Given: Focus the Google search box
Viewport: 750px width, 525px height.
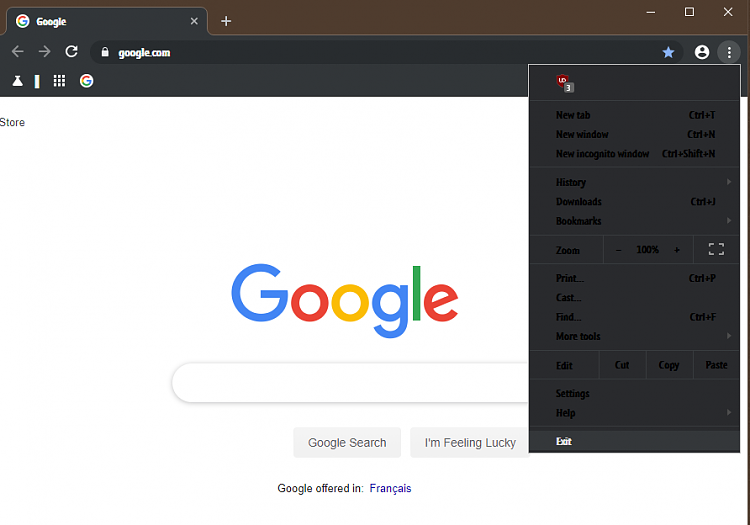Looking at the screenshot, I should tap(350, 383).
